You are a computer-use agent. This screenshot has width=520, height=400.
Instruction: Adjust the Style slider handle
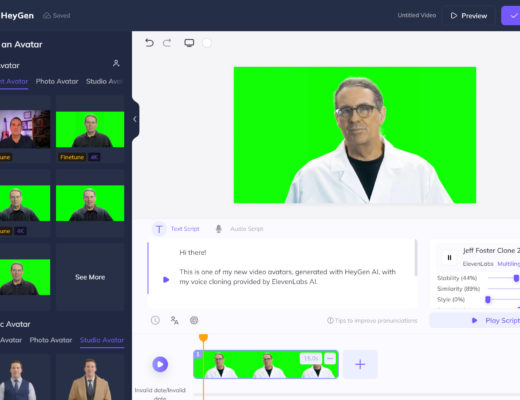coord(488,299)
